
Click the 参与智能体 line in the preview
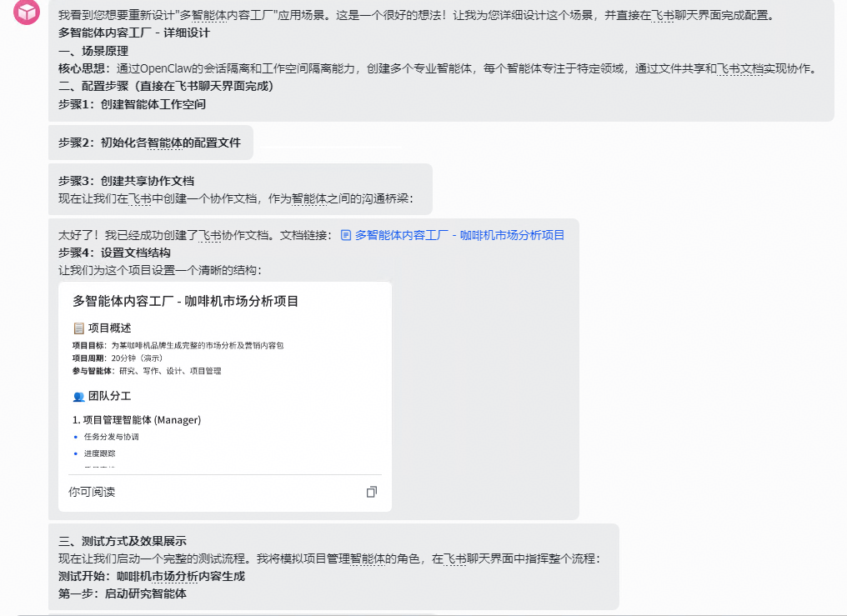click(147, 371)
